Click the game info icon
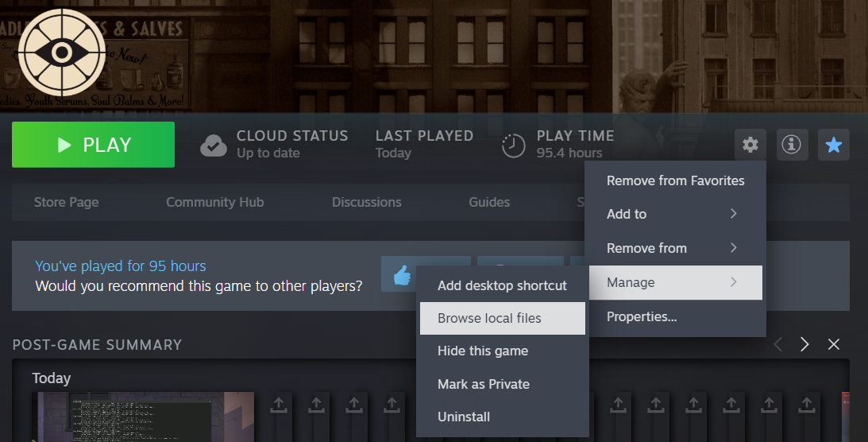 (x=792, y=145)
